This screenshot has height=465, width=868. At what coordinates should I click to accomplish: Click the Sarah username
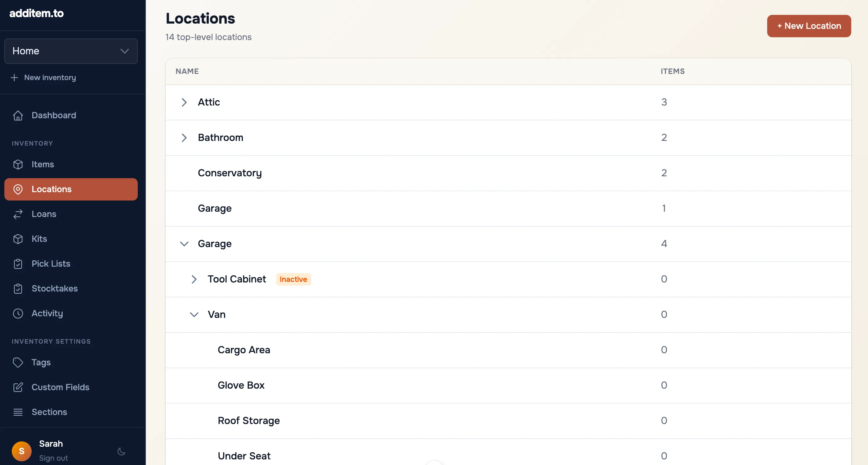tap(51, 444)
